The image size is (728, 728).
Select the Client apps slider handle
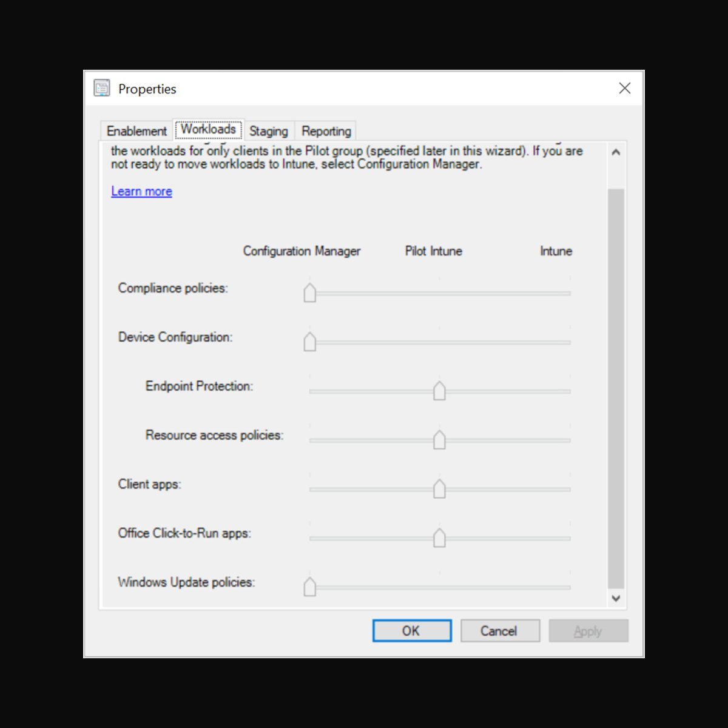coord(440,489)
